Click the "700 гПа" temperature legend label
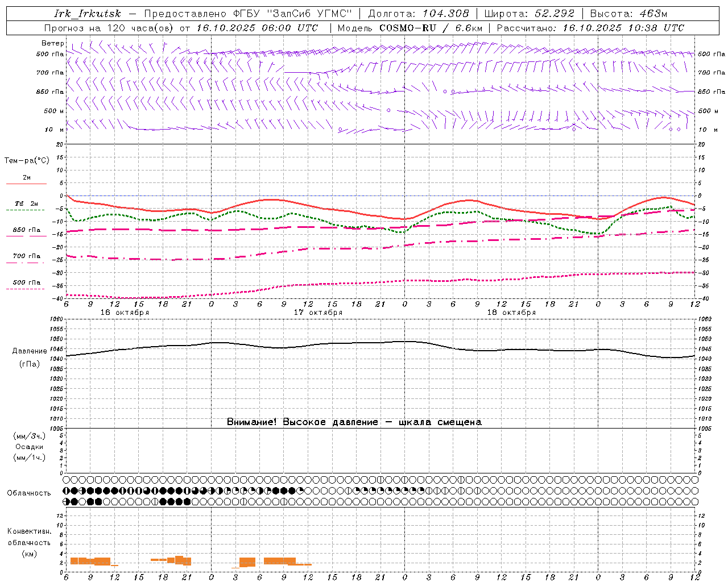Image resolution: width=728 pixels, height=582 pixels. (27, 256)
